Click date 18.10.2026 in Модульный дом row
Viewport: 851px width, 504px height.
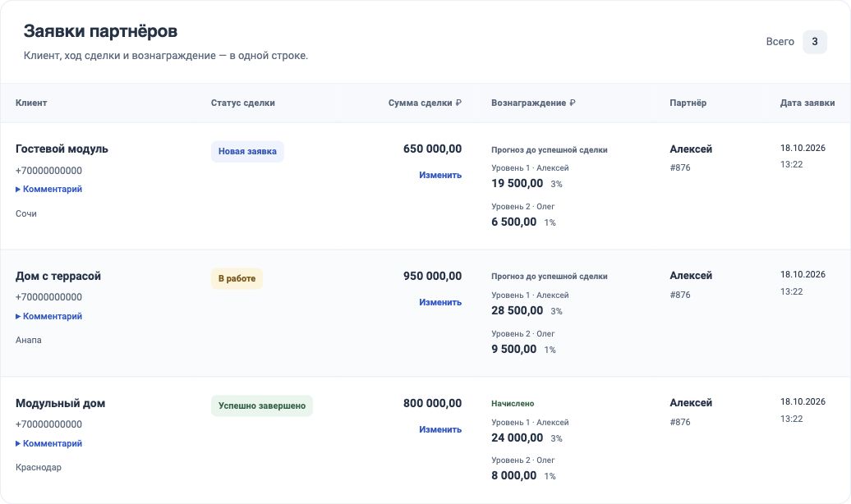coord(803,401)
